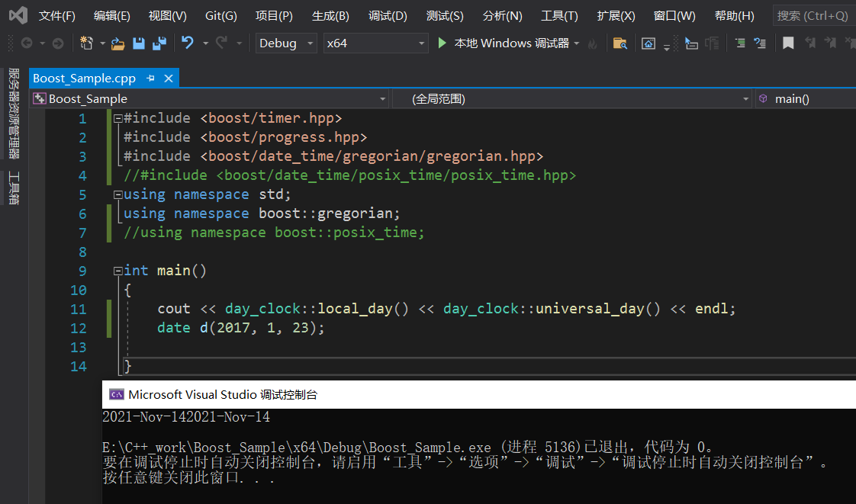This screenshot has height=504, width=856.
Task: Open the 窗口(W) menu
Action: [x=674, y=16]
